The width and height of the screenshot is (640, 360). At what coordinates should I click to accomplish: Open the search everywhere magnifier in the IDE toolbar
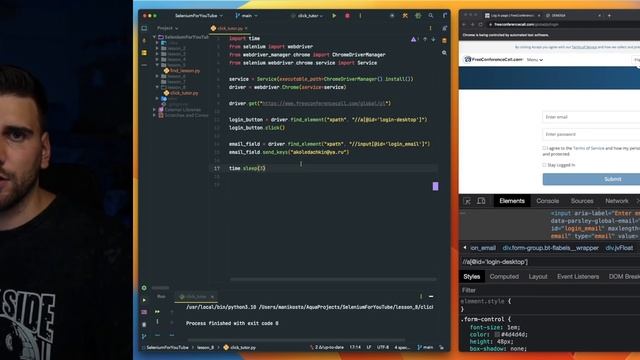431,16
